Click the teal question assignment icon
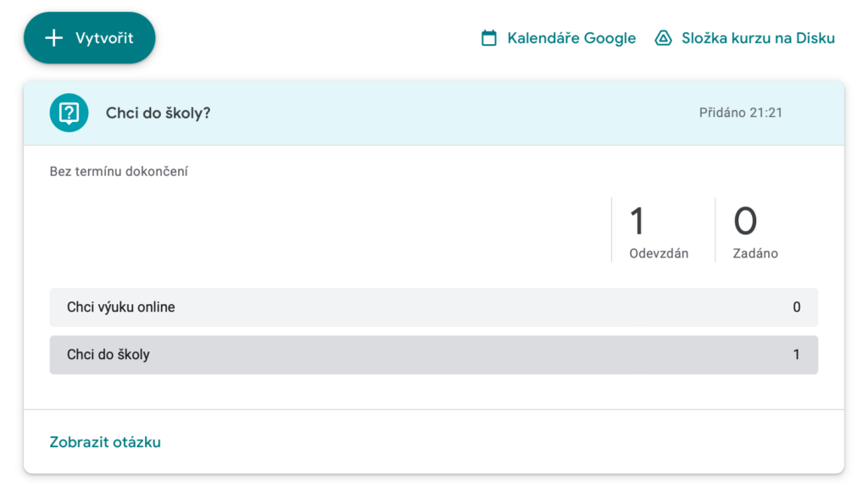868x492 pixels. point(69,113)
